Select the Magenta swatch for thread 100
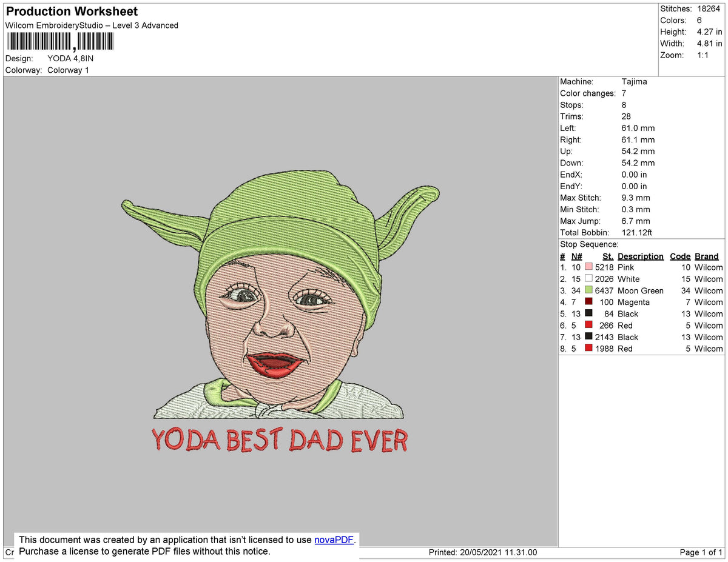Screen dimensions: 728x562 click(x=587, y=302)
